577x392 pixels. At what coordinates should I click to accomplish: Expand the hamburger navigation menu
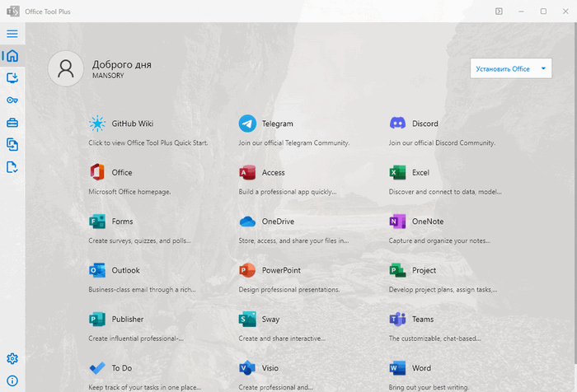(12, 34)
